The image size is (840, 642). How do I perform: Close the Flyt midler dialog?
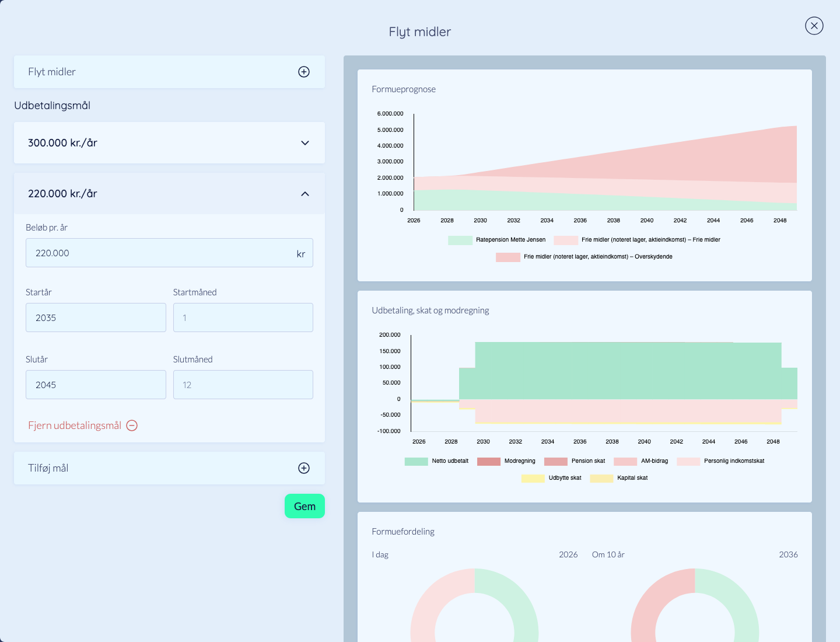pyautogui.click(x=814, y=26)
